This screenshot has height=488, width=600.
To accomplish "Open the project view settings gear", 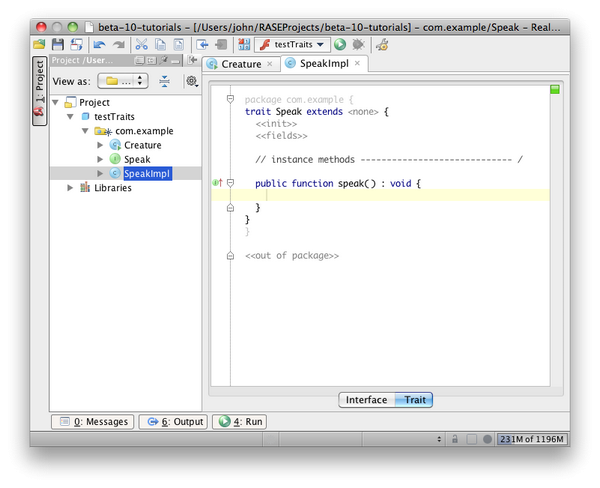I will 191,81.
